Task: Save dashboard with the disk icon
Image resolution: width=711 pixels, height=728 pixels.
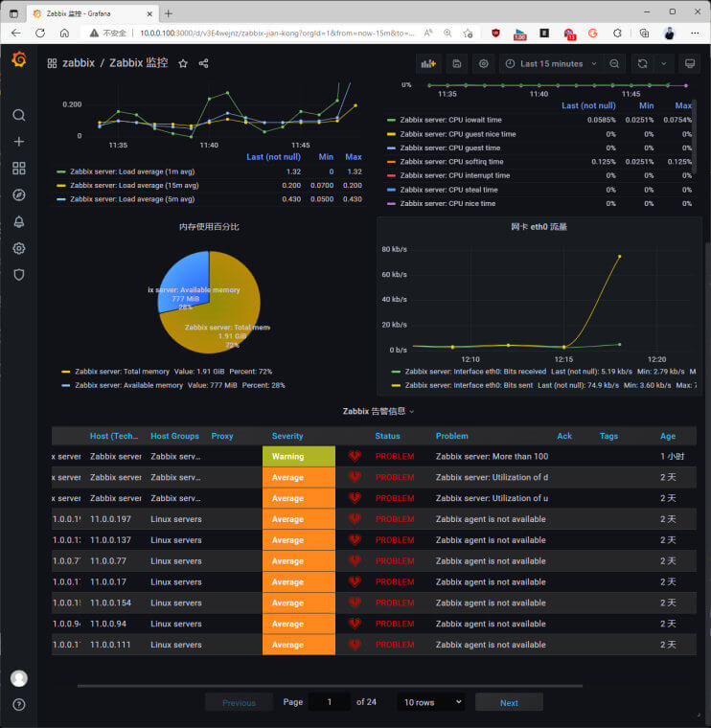Action: coord(456,63)
